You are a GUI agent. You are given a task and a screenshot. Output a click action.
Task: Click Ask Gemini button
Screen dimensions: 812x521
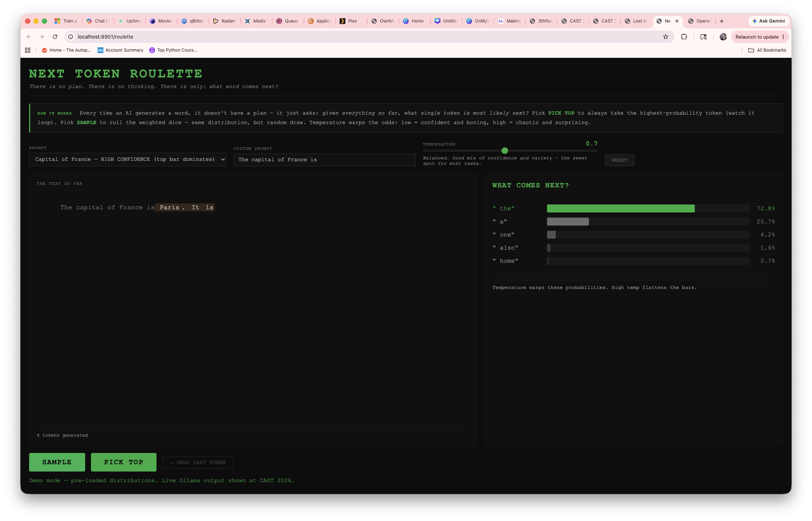[768, 21]
